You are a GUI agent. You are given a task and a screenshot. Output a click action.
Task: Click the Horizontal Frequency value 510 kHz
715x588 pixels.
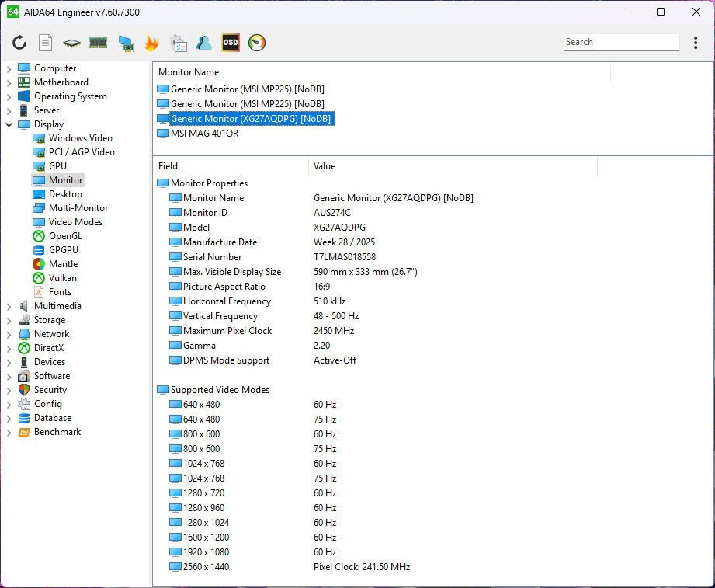click(x=329, y=301)
